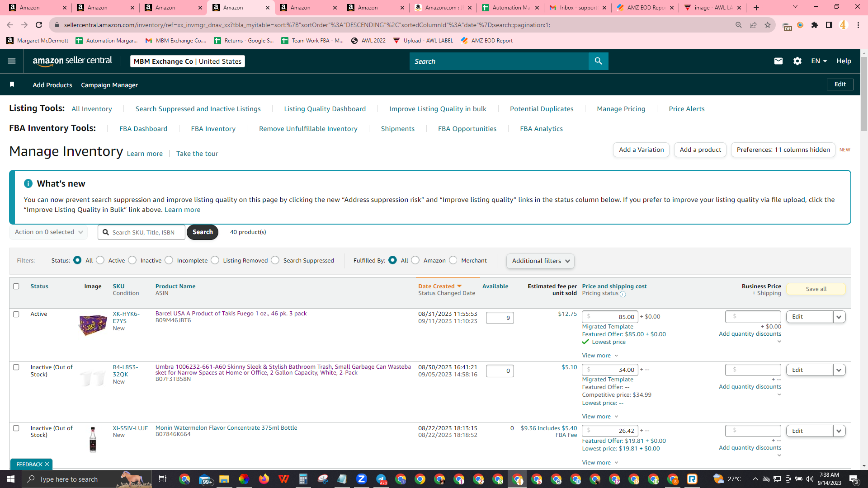Click the black Search button beside SKU search
The height and width of the screenshot is (488, 868).
(x=203, y=232)
